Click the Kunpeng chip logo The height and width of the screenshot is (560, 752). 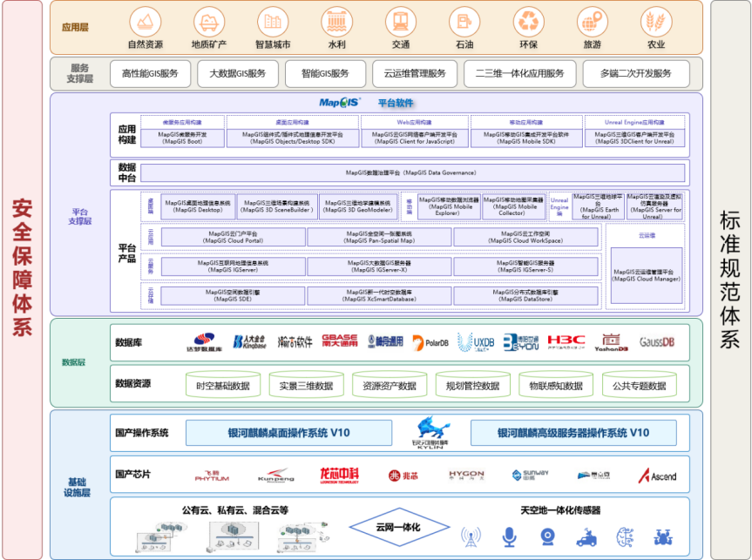point(276,476)
